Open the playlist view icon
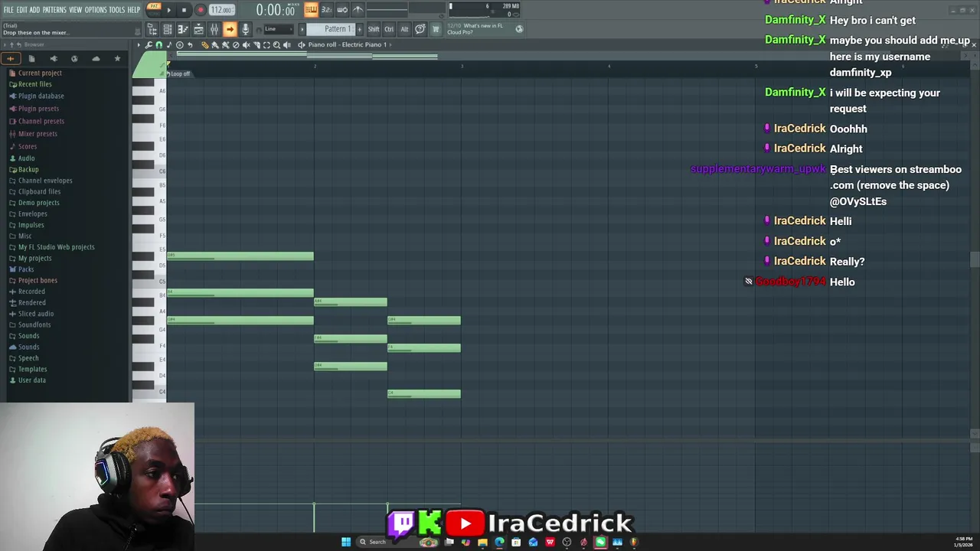 point(198,29)
